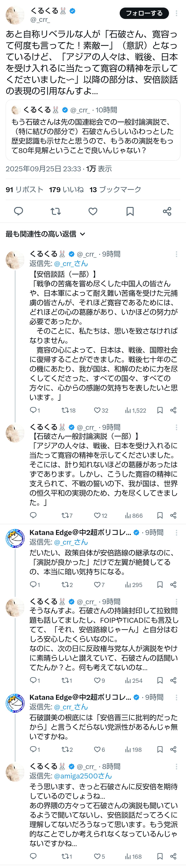View the 179 いいね list
This screenshot has width=186, height=868.
(x=66, y=189)
